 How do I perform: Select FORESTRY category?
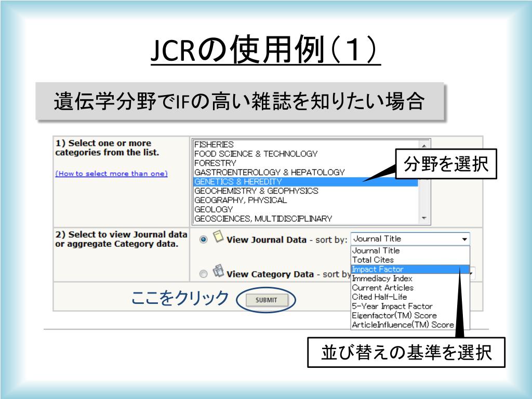305,163
